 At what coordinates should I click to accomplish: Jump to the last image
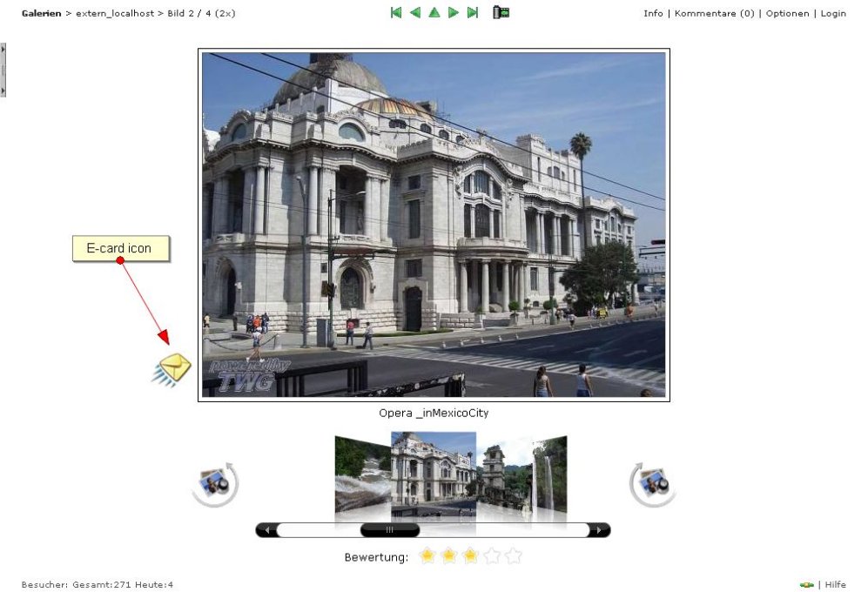[473, 12]
